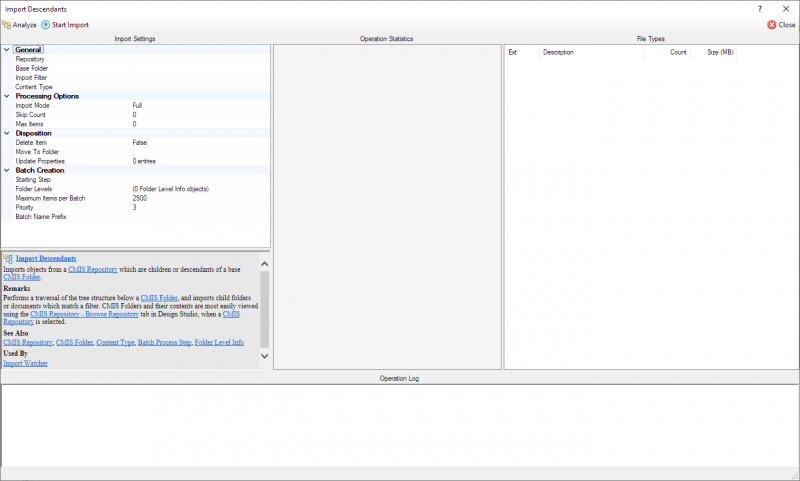Select the Starting Step property row

pyautogui.click(x=142, y=180)
